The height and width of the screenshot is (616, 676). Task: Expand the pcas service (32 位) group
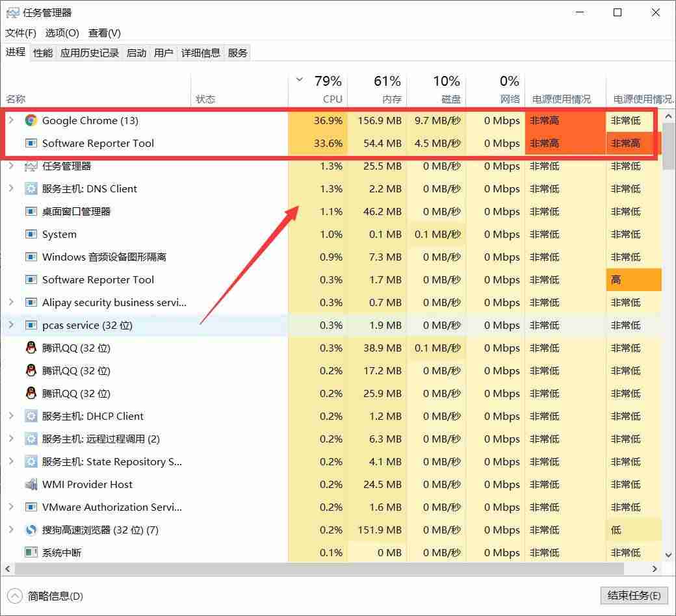(11, 326)
